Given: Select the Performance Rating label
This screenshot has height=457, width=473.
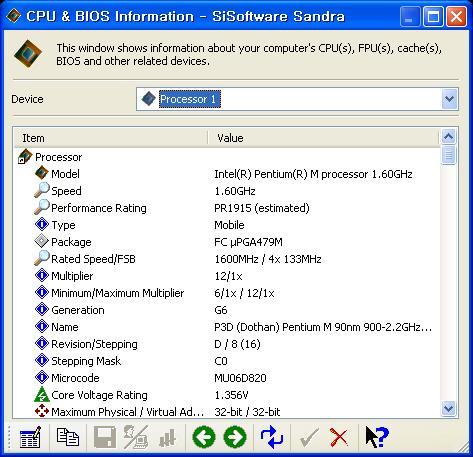Looking at the screenshot, I should (x=99, y=208).
